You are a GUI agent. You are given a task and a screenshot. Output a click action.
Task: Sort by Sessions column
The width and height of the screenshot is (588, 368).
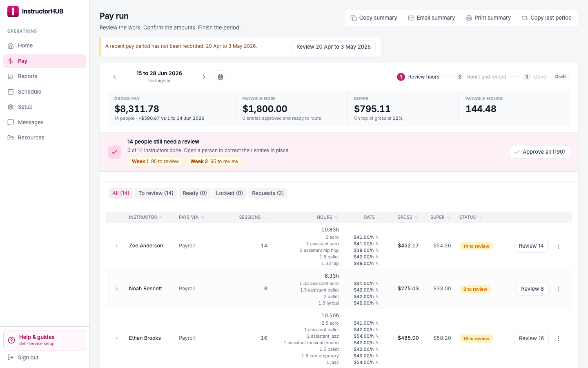tap(253, 218)
